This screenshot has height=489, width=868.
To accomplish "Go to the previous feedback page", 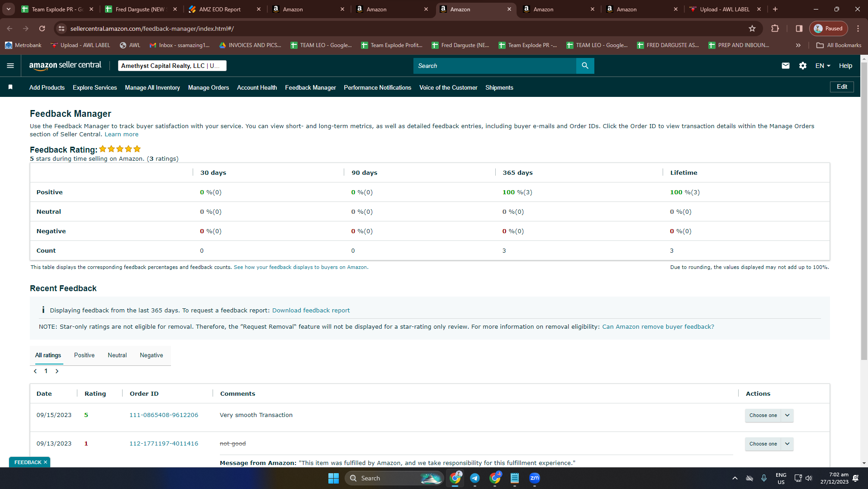I will [35, 371].
